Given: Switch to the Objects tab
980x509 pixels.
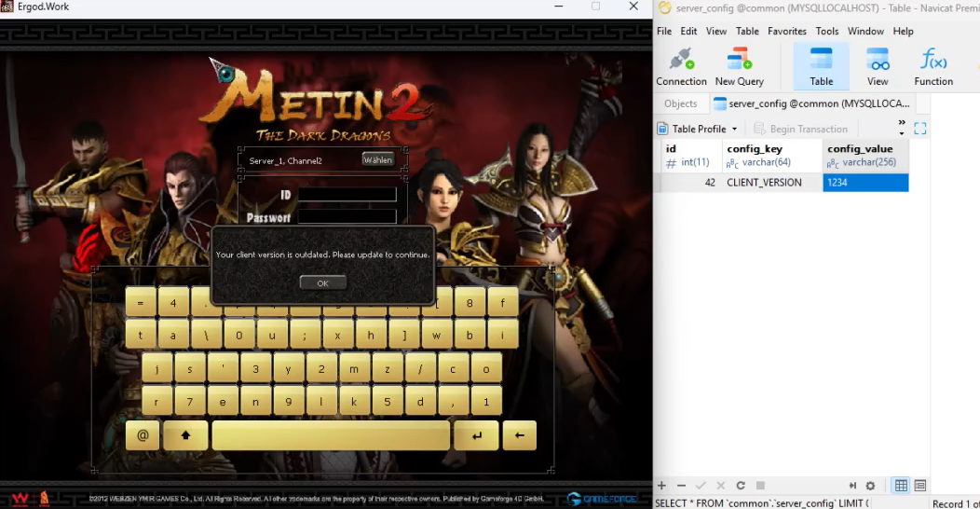Looking at the screenshot, I should tap(680, 103).
